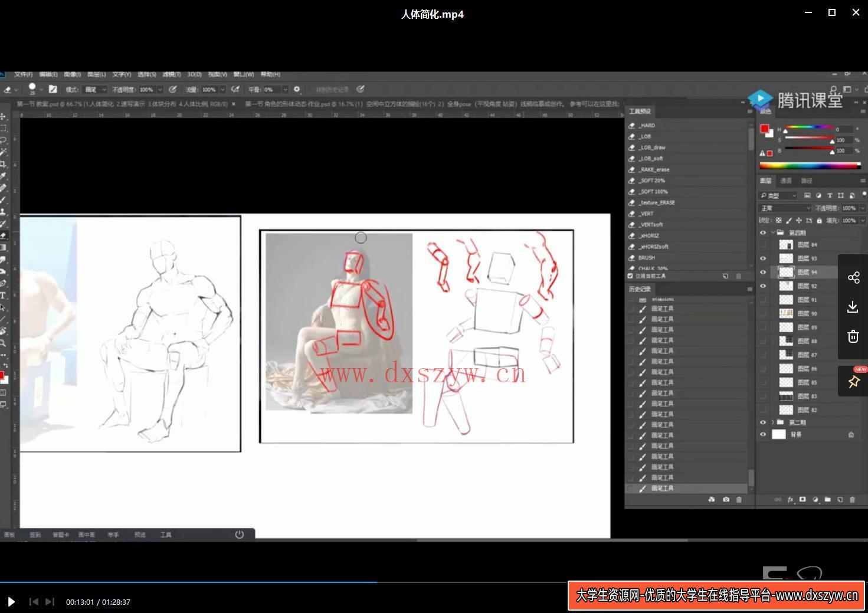Hide 图层 92 visibility eye
This screenshot has width=868, height=613.
pyautogui.click(x=762, y=286)
